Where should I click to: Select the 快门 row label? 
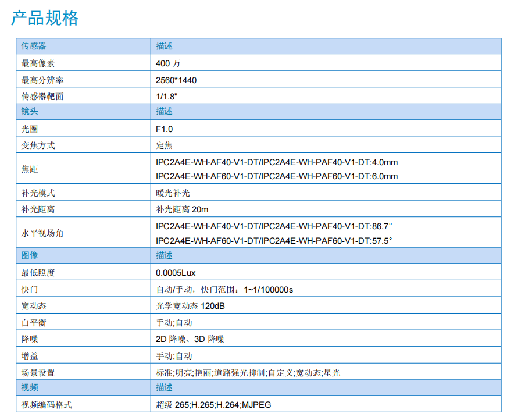click(30, 289)
